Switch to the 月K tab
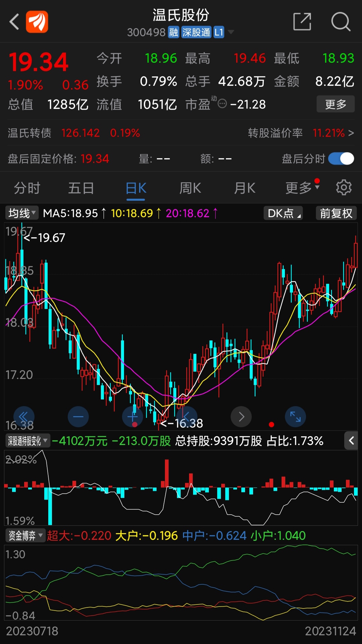 pos(245,188)
